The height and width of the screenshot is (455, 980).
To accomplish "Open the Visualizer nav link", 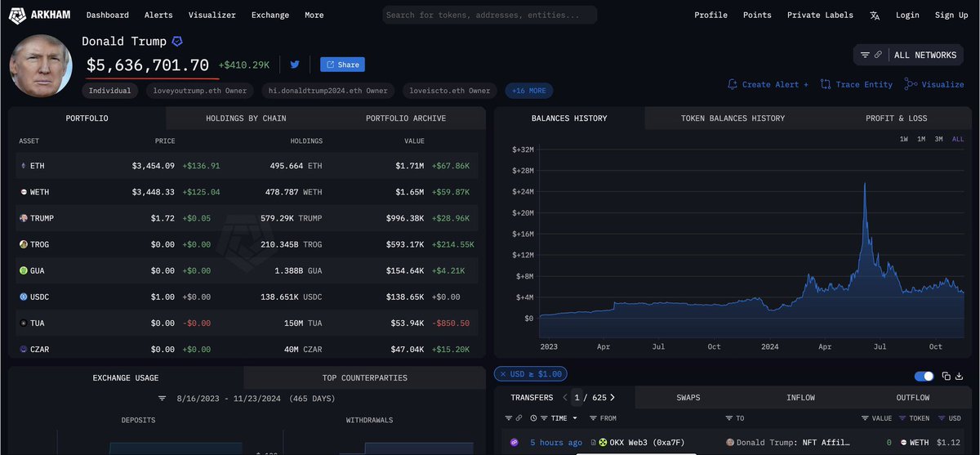I will click(212, 15).
